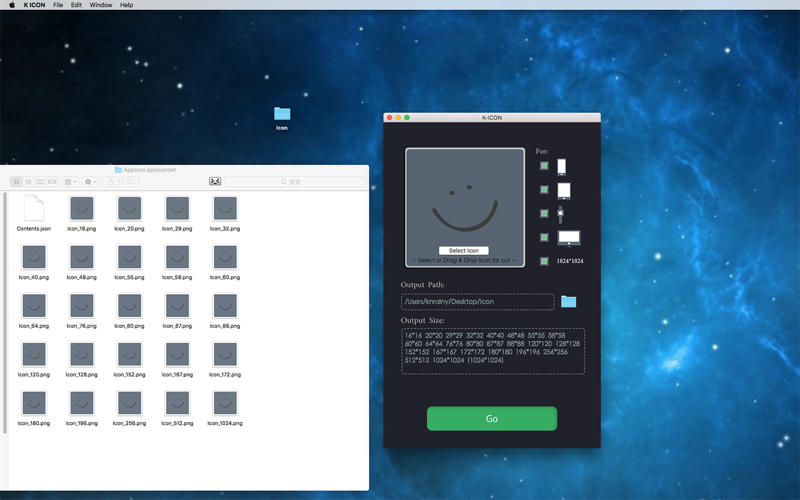Screen dimensions: 800x500
Task: Click the Output Path text field
Action: tap(478, 302)
